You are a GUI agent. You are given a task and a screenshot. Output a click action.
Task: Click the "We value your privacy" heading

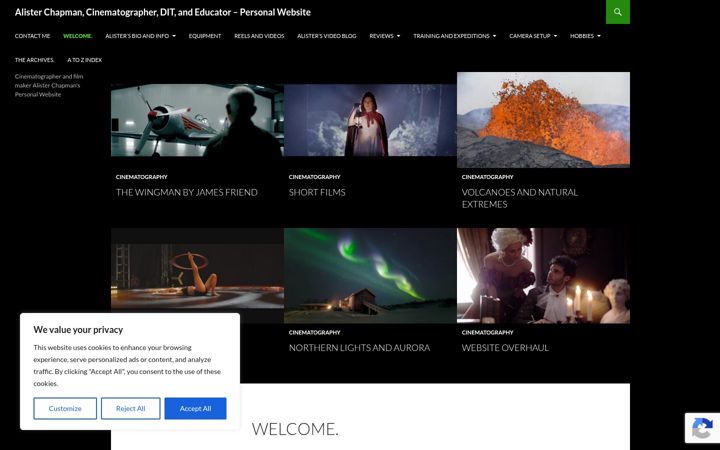(x=78, y=330)
